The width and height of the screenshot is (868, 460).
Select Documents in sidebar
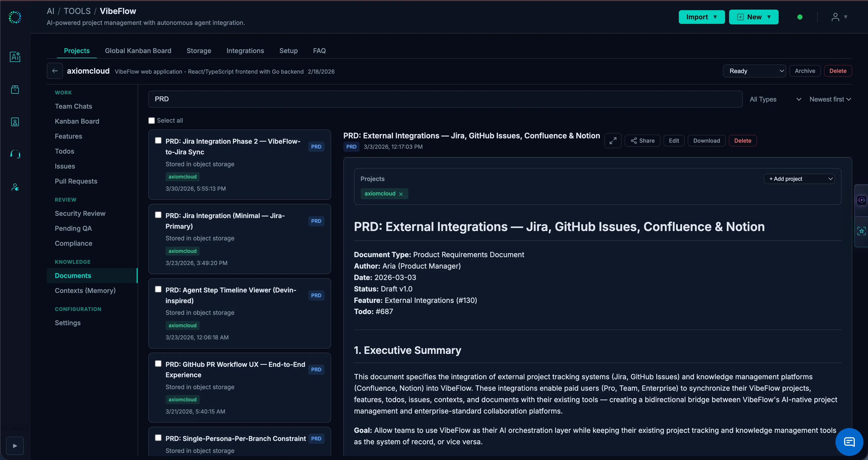pyautogui.click(x=92, y=275)
